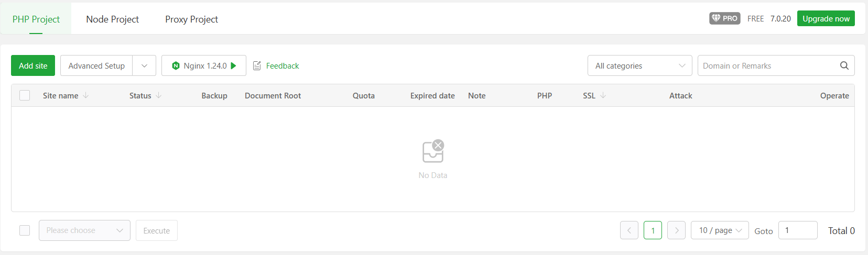Click the PRO diamond badge

(x=724, y=18)
